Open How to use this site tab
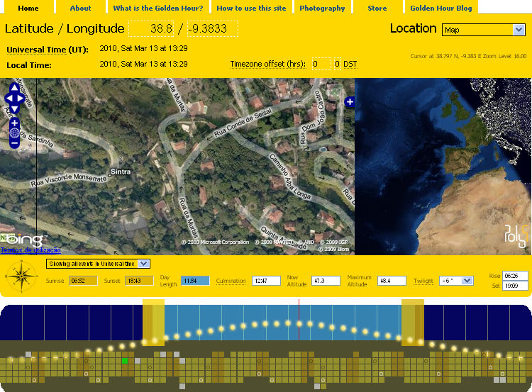532x392 pixels. pyautogui.click(x=251, y=8)
